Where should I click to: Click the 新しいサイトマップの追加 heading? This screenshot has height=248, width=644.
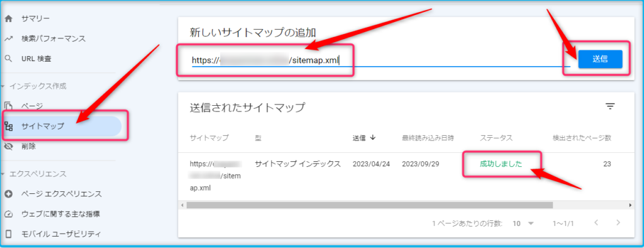[253, 33]
